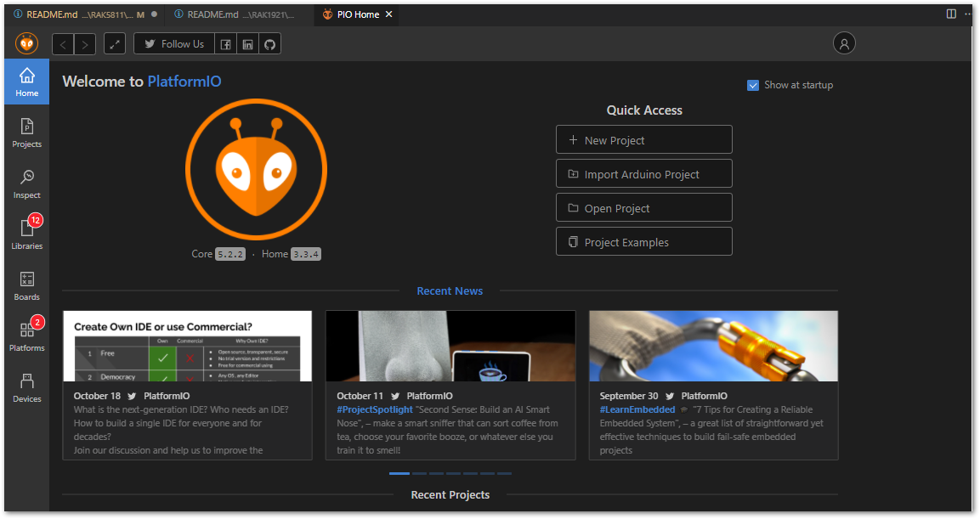This screenshot has width=980, height=519.
Task: Click the October 18 news date
Action: [x=97, y=396]
